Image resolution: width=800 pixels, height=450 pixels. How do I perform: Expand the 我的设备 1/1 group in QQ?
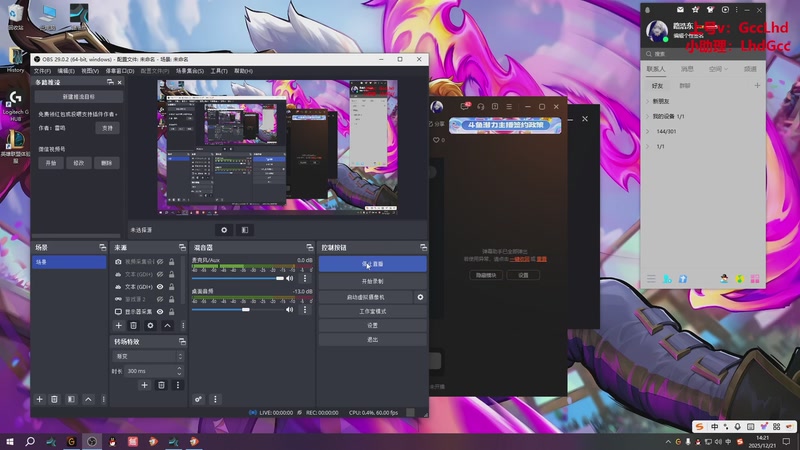click(x=648, y=116)
